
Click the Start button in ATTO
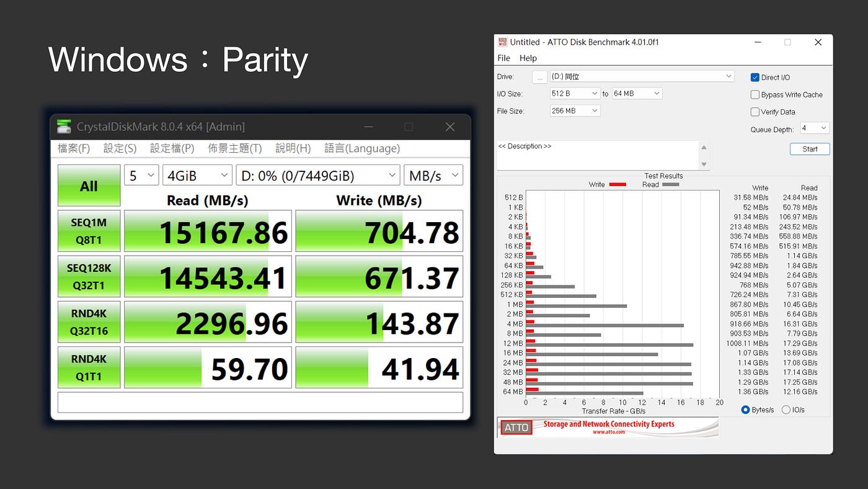point(810,149)
